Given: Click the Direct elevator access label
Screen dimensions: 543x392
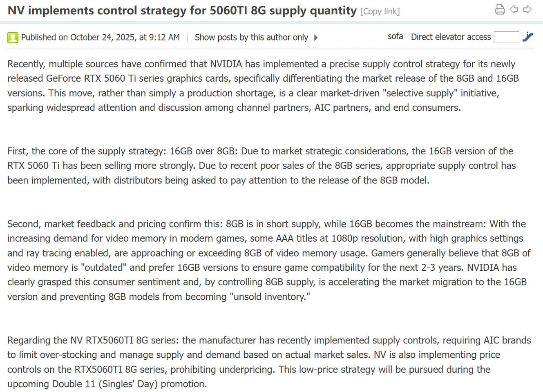Looking at the screenshot, I should (451, 37).
